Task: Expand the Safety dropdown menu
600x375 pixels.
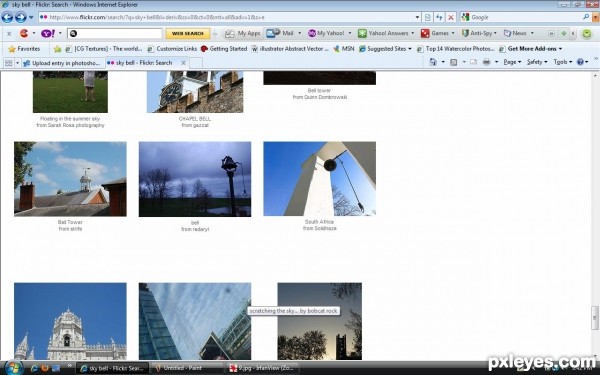Action: coord(537,62)
